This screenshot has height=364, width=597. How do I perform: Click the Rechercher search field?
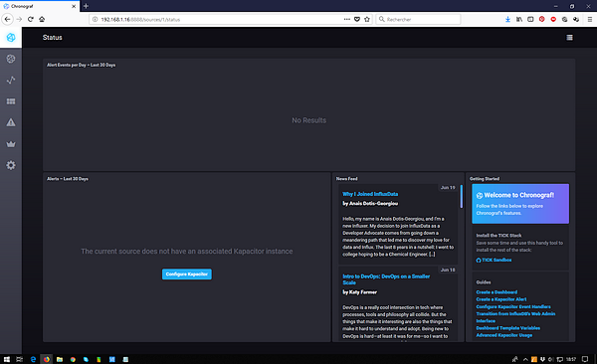point(418,19)
